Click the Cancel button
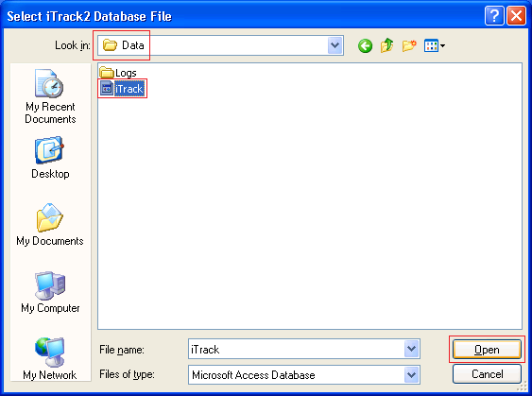Viewport: 532px width, 396px height. 487,374
